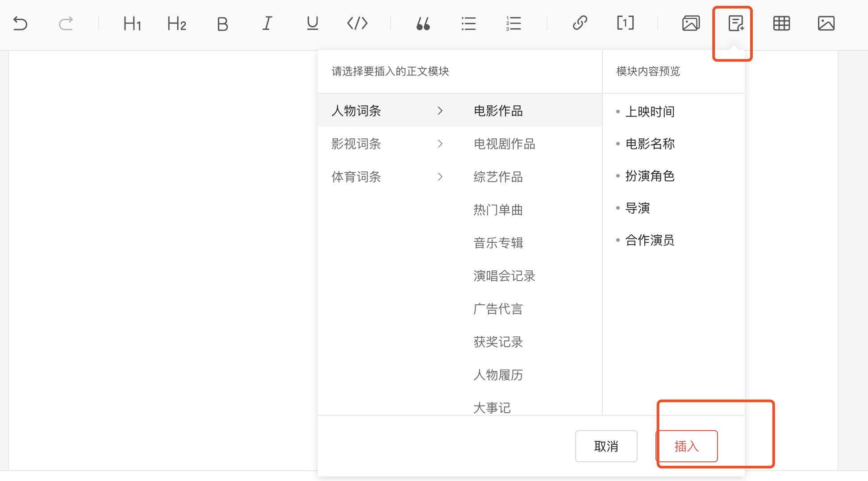
Task: Insert a footnote using the [1] icon
Action: pyautogui.click(x=625, y=23)
